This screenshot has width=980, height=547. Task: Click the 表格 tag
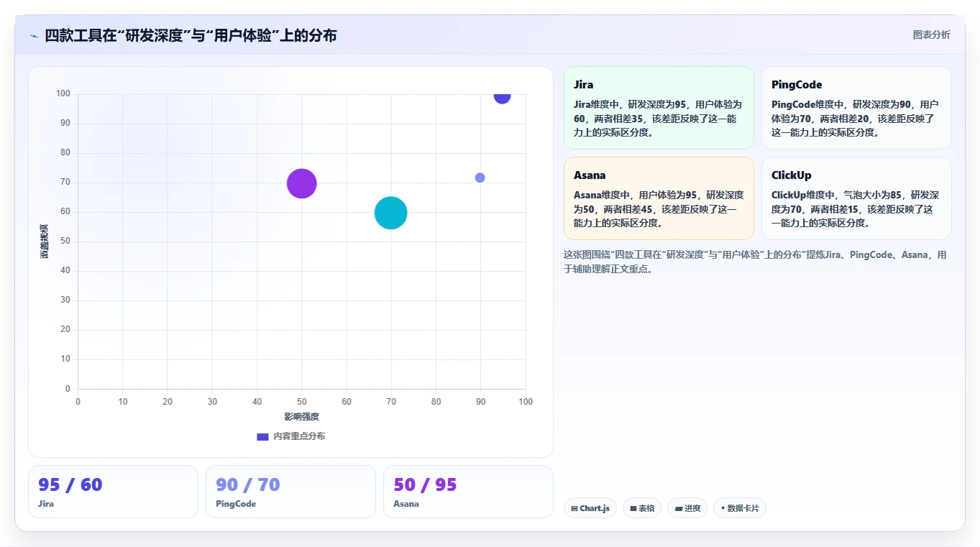coord(642,508)
